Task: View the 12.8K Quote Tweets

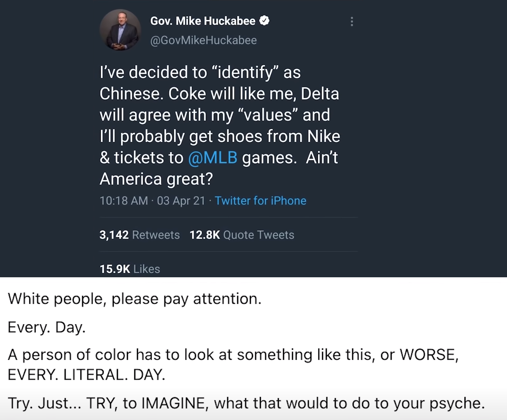Action: point(242,235)
